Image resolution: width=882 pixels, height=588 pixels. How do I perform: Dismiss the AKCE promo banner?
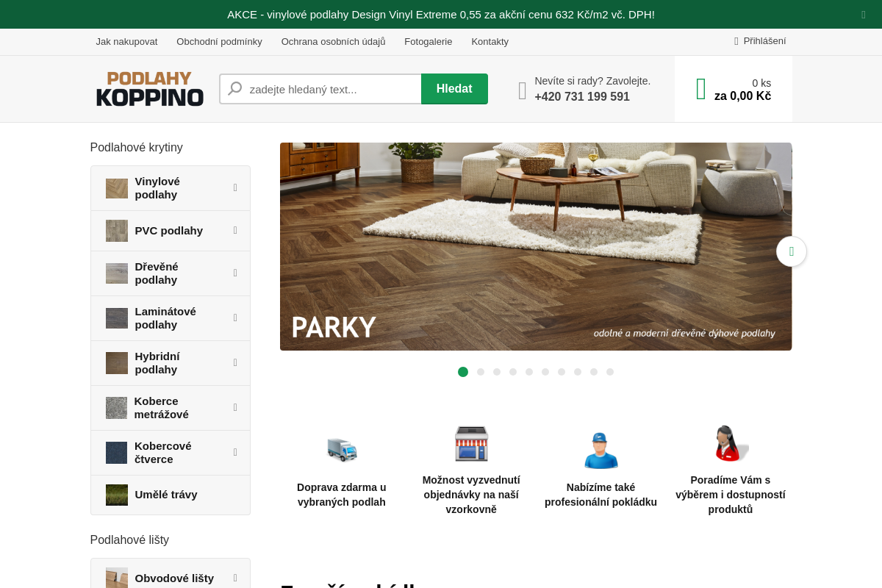[864, 15]
